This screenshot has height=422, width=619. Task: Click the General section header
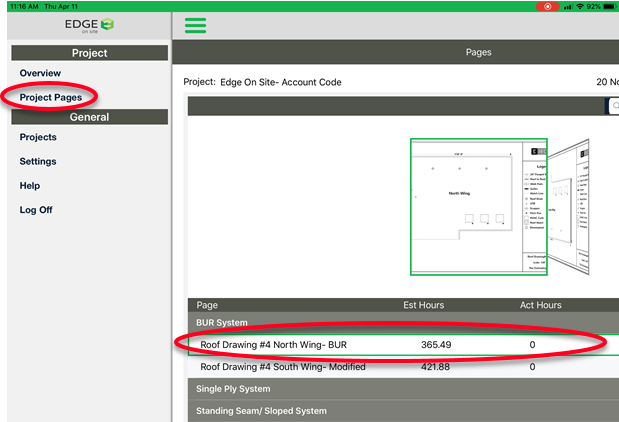pos(90,117)
